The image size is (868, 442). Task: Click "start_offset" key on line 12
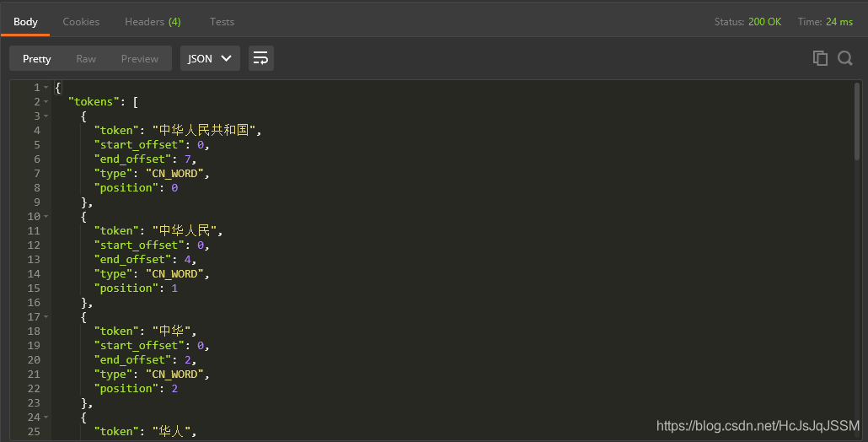point(139,245)
